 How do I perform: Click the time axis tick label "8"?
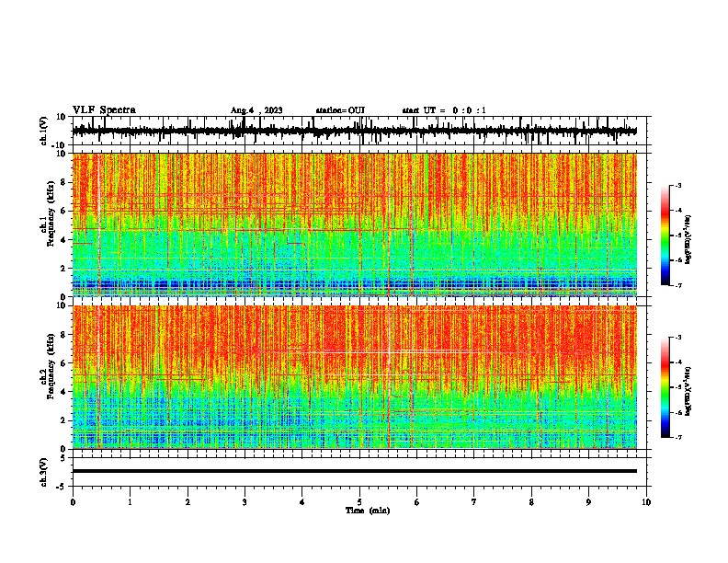pos(531,502)
